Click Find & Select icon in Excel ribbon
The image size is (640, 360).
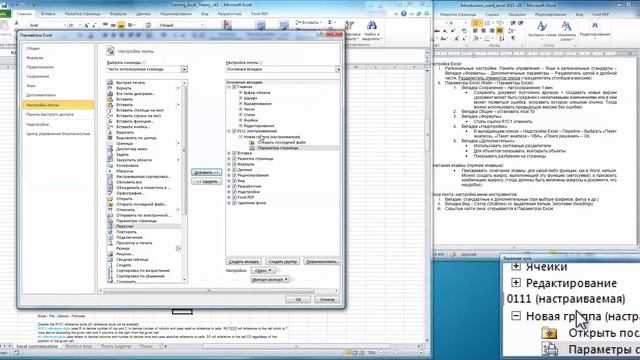(x=371, y=26)
